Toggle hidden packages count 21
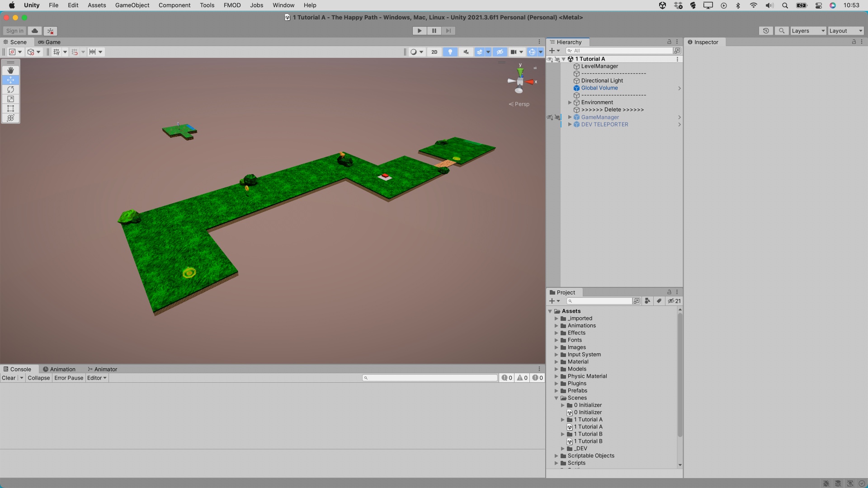868x488 pixels. coord(674,301)
